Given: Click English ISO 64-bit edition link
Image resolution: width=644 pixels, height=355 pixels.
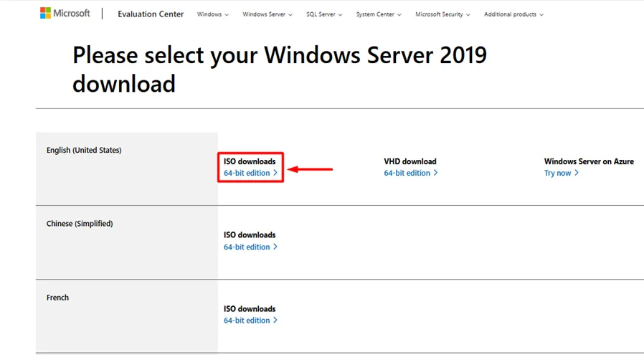Looking at the screenshot, I should [x=247, y=173].
